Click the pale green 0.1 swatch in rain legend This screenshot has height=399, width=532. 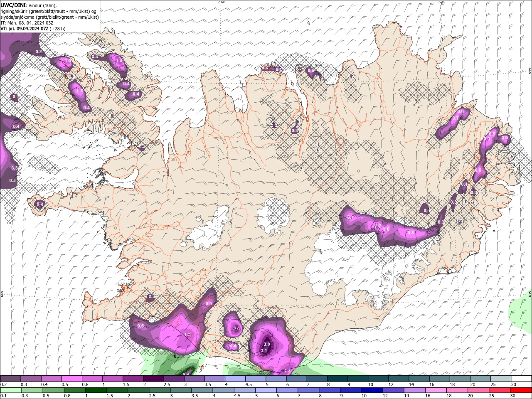11,390
